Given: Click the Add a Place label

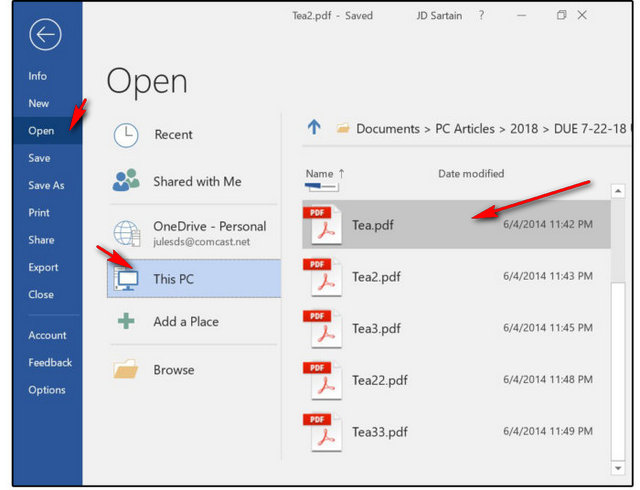Looking at the screenshot, I should click(186, 322).
